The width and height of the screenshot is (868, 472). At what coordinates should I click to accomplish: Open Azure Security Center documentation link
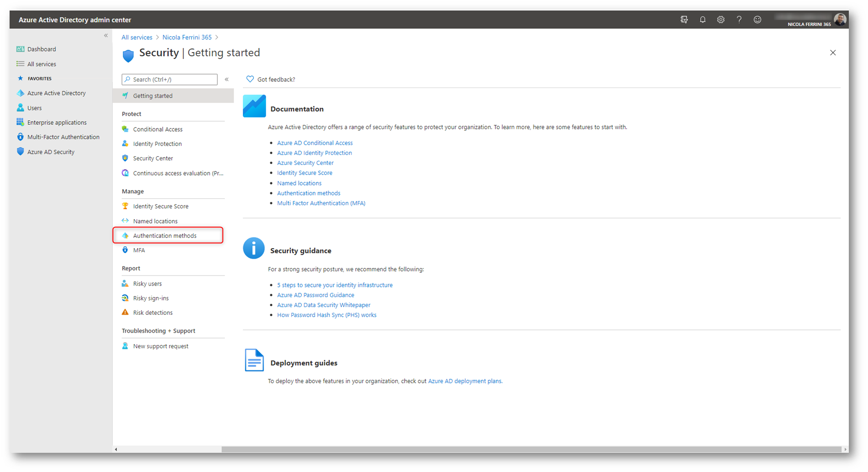coord(305,163)
